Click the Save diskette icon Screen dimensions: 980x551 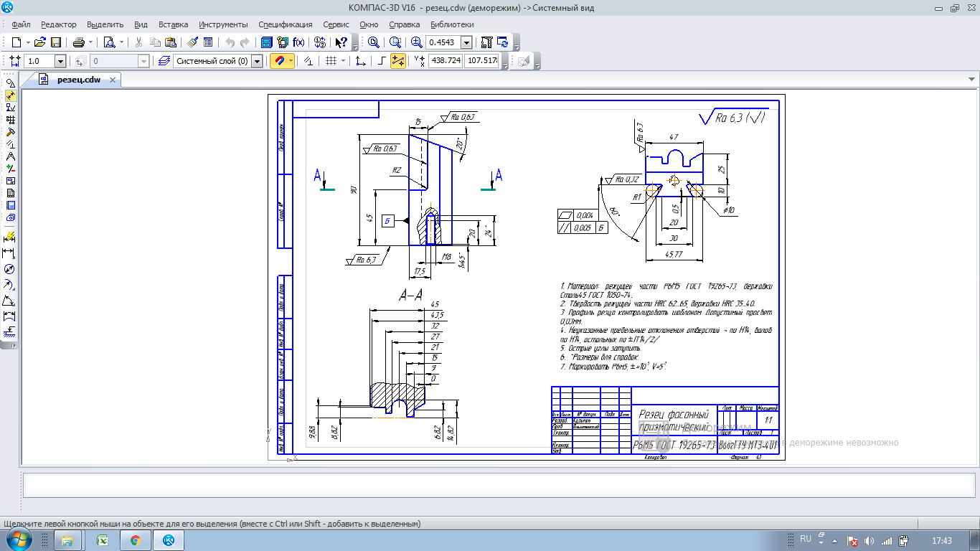click(55, 42)
